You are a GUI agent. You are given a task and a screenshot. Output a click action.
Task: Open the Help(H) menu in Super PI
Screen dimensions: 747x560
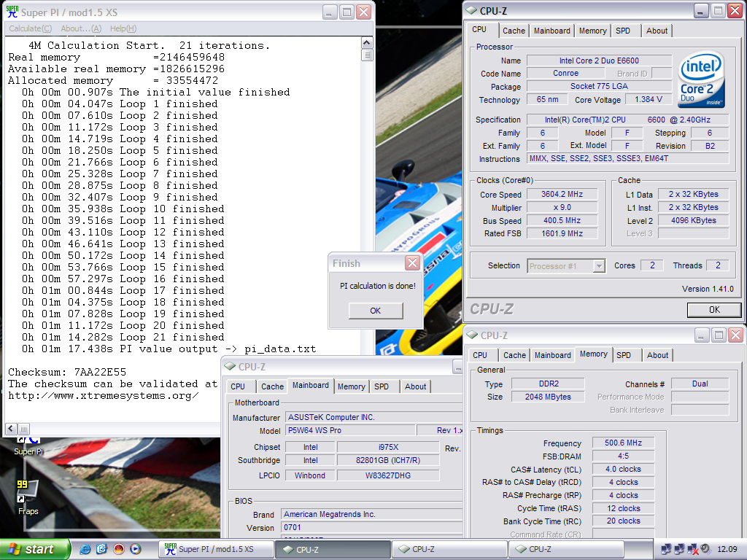(x=123, y=28)
